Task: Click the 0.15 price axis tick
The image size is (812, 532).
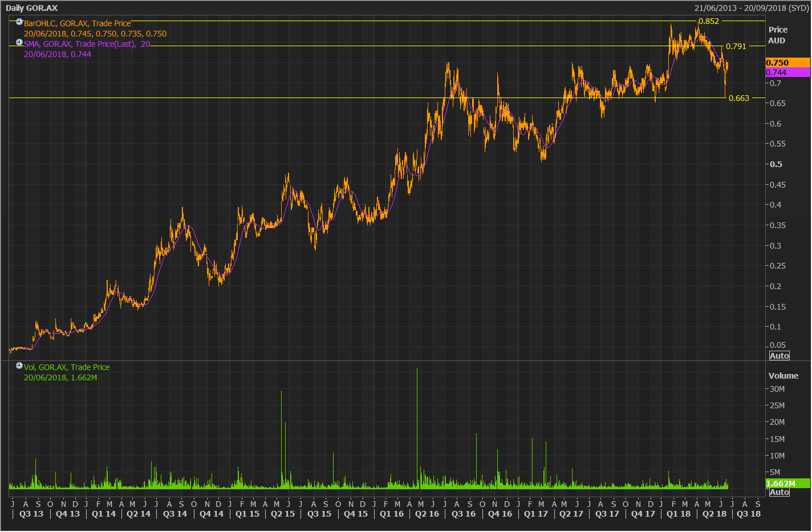Action: click(x=778, y=307)
